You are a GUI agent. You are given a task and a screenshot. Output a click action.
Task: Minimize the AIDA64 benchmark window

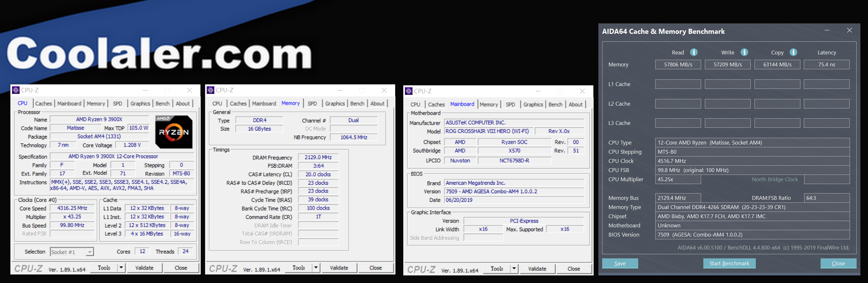[x=827, y=31]
